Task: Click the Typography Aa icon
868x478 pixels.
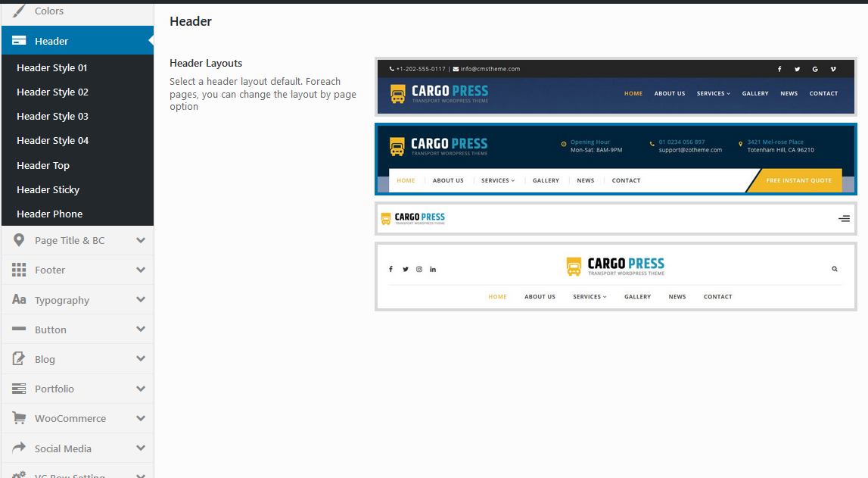Action: pyautogui.click(x=19, y=300)
